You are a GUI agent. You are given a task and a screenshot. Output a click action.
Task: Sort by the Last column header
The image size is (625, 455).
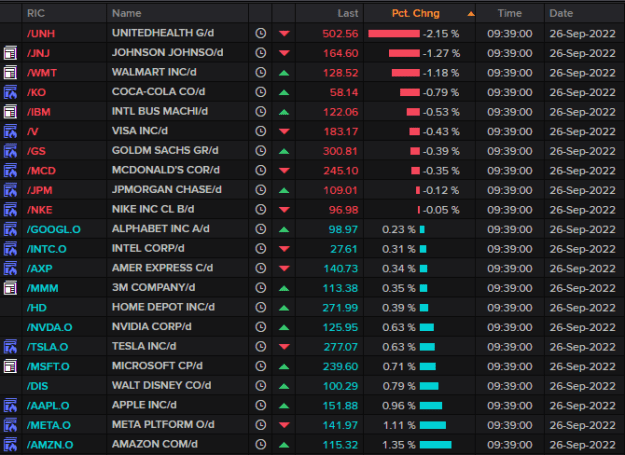[348, 13]
